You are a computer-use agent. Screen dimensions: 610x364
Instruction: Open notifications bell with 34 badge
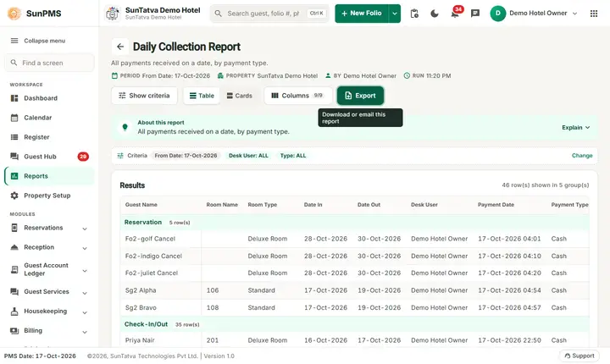click(455, 13)
